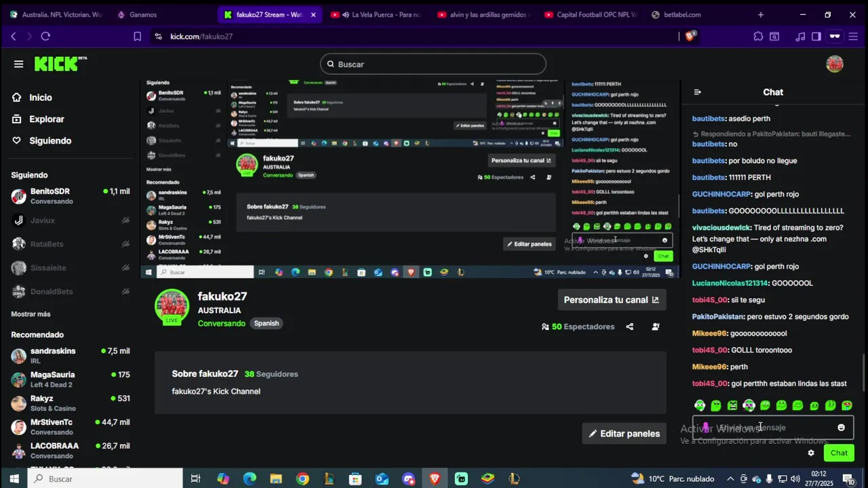The height and width of the screenshot is (488, 868).
Task: Open Windows Start menu
Action: click(x=14, y=479)
